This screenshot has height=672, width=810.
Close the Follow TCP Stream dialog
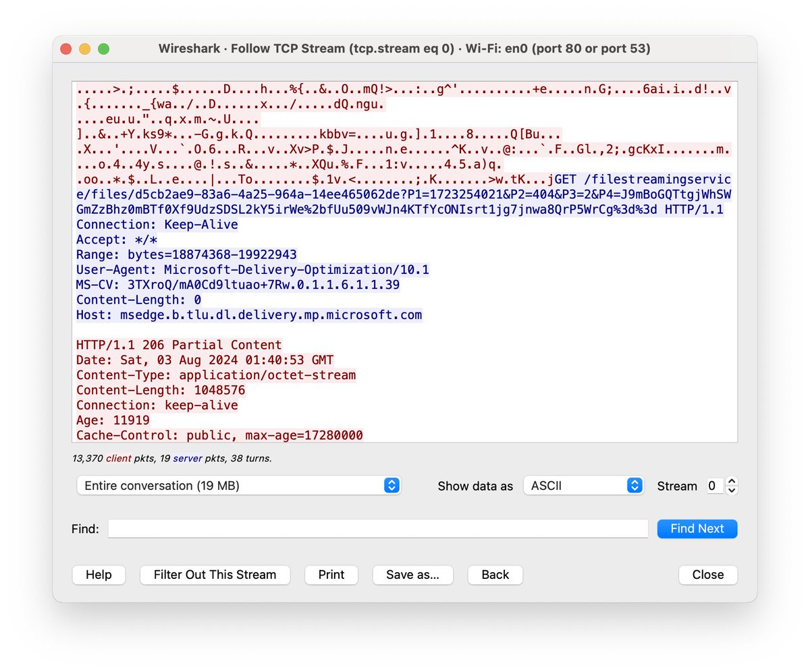click(708, 575)
